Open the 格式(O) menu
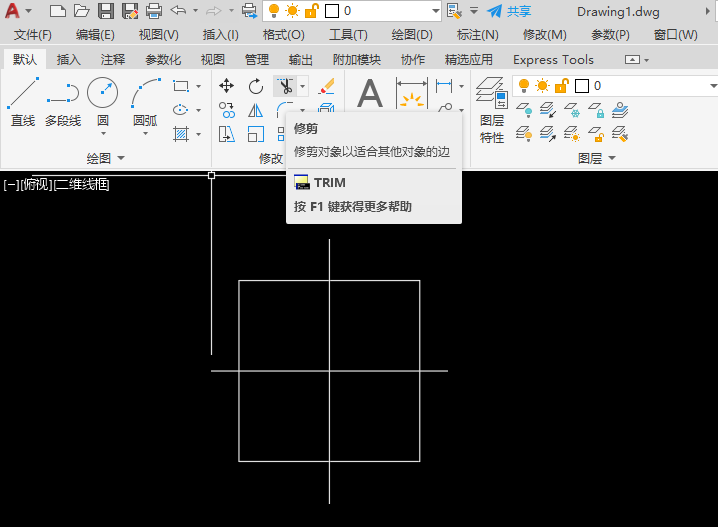 (x=283, y=35)
